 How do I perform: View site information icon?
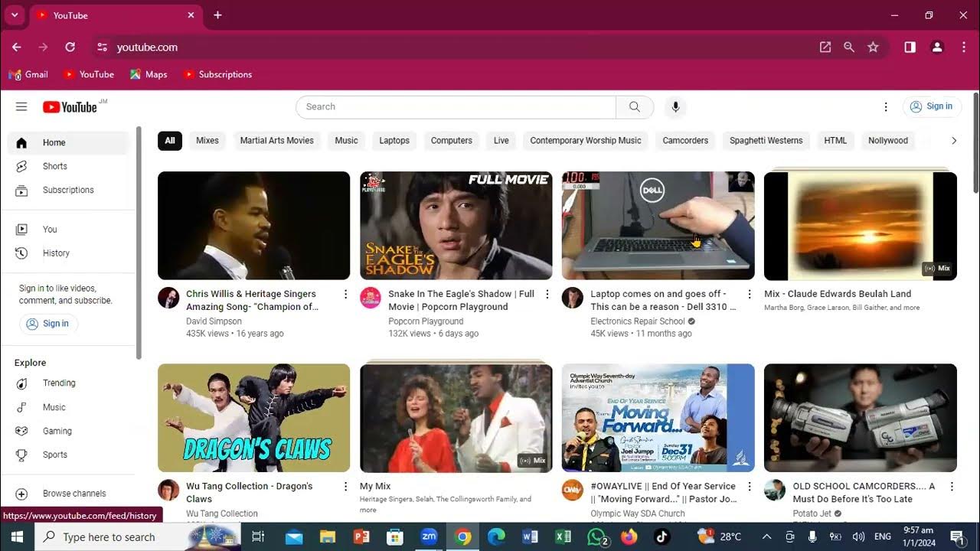[x=103, y=47]
